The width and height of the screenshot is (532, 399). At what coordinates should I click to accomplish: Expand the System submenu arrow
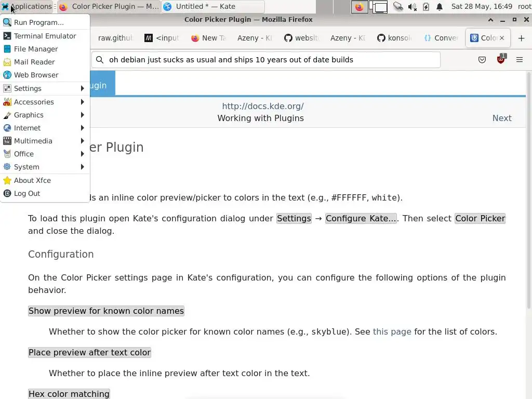(83, 167)
